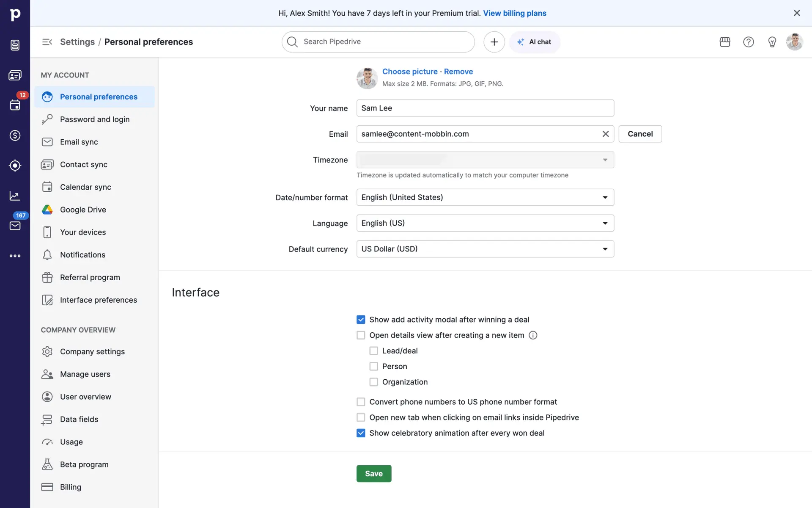Uncheck Show add activity modal after winning a deal
Image resolution: width=812 pixels, height=508 pixels.
(x=361, y=320)
